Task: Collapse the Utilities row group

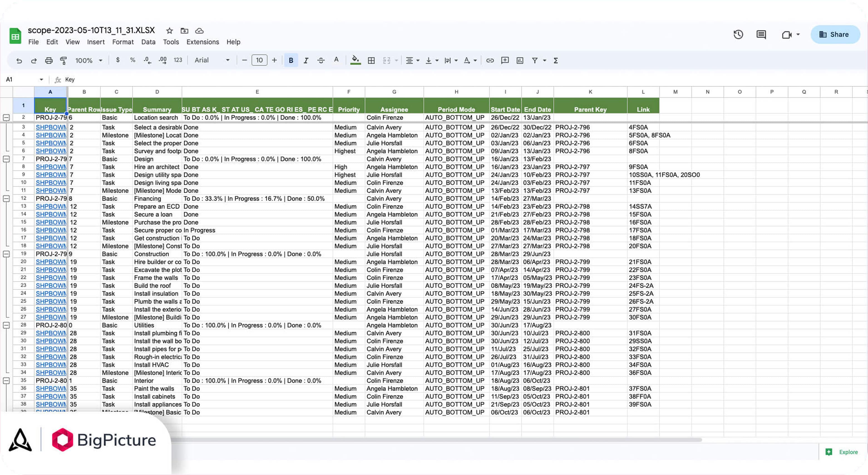Action: click(6, 325)
